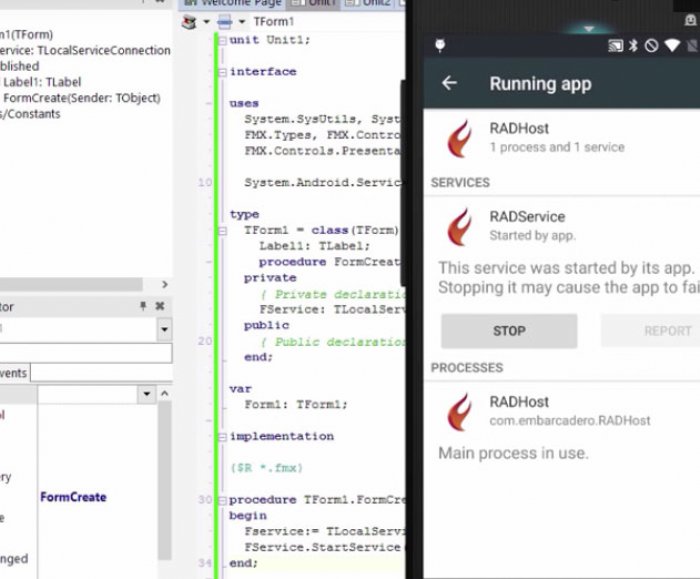Image resolution: width=700 pixels, height=579 pixels.
Task: Click the method section icon in editor toolbar
Action: pyautogui.click(x=225, y=22)
